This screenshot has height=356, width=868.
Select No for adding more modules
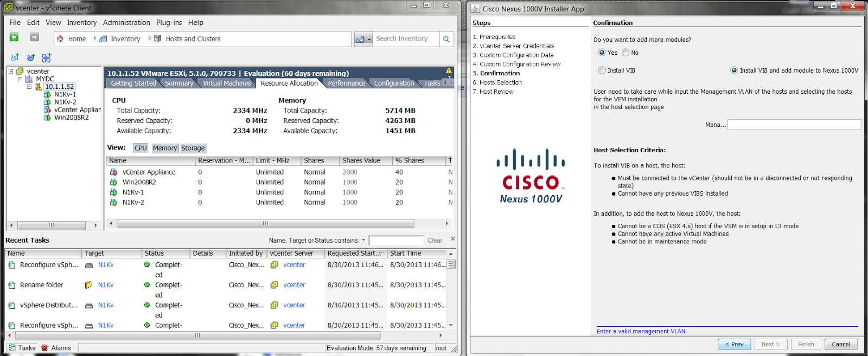[x=626, y=53]
